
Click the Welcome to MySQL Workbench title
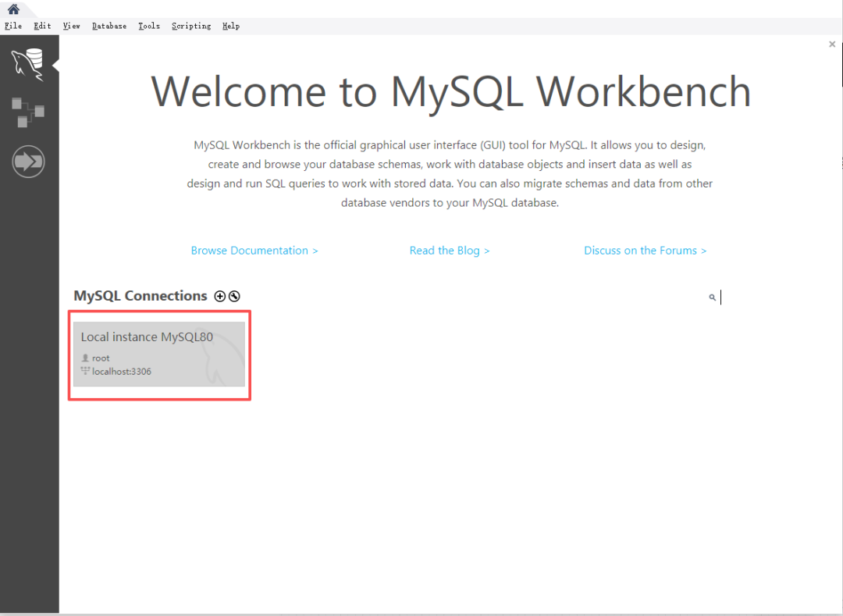450,92
